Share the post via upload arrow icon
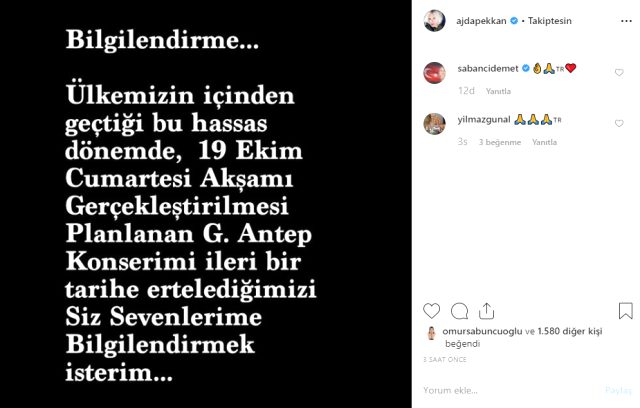 487,311
